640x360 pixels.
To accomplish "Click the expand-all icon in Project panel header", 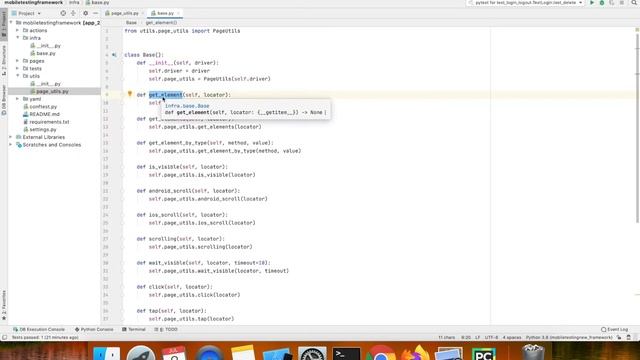I will [x=73, y=13].
